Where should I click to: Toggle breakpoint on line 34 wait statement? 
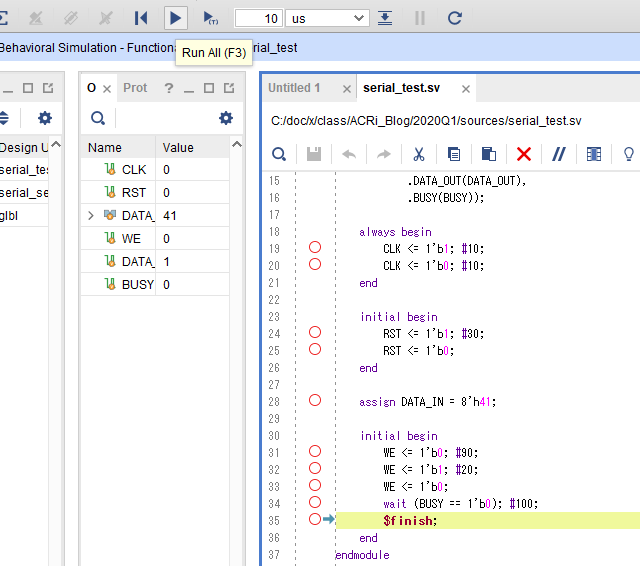click(x=315, y=502)
